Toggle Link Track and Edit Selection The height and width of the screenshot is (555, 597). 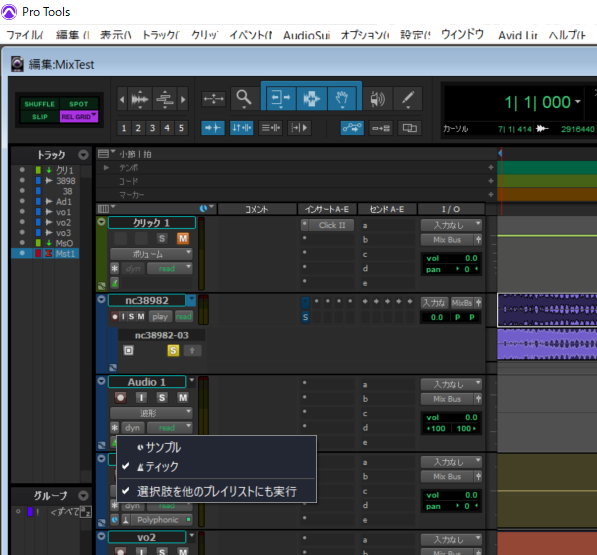tap(270, 128)
